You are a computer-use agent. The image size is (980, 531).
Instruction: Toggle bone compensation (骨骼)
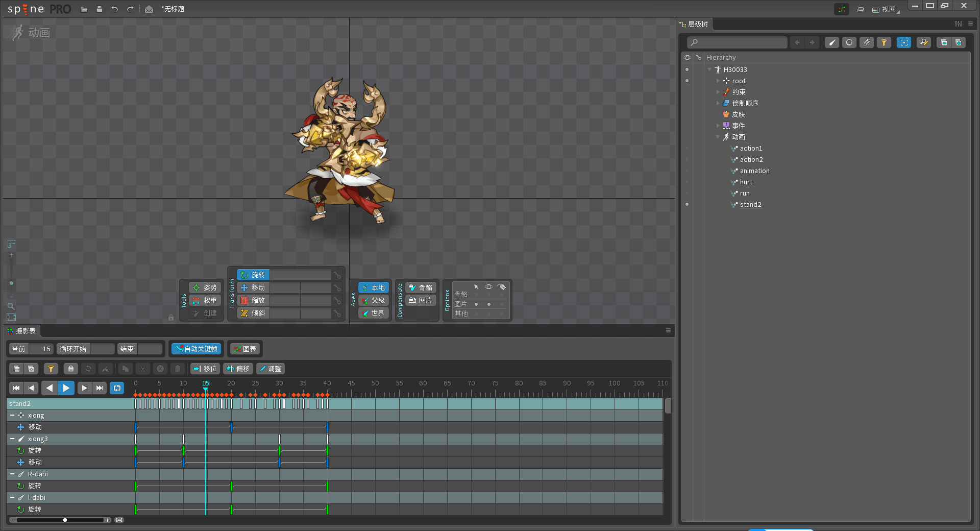point(421,287)
